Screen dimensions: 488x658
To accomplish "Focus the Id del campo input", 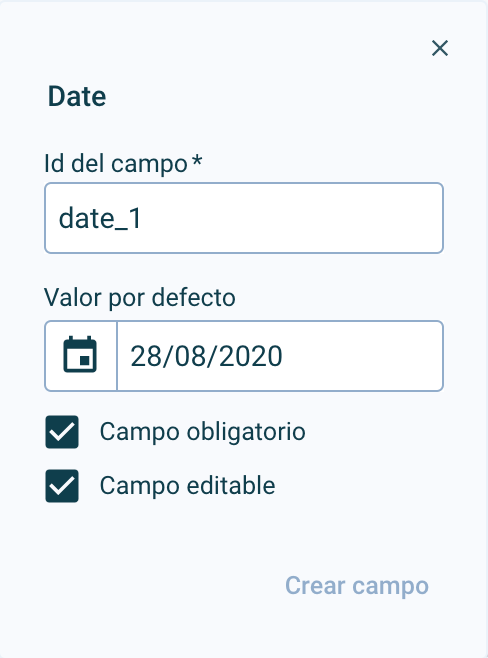I will click(x=244, y=218).
